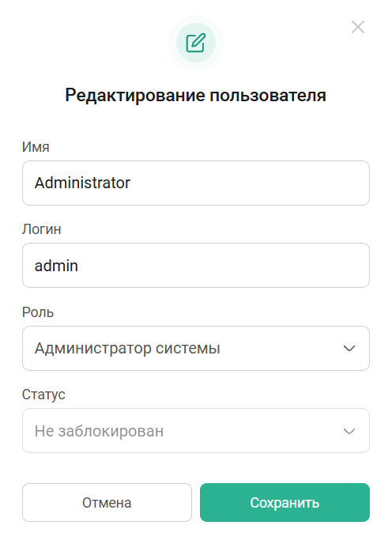Image resolution: width=392 pixels, height=544 pixels.
Task: Focus the Логин login input field
Action: tap(196, 266)
